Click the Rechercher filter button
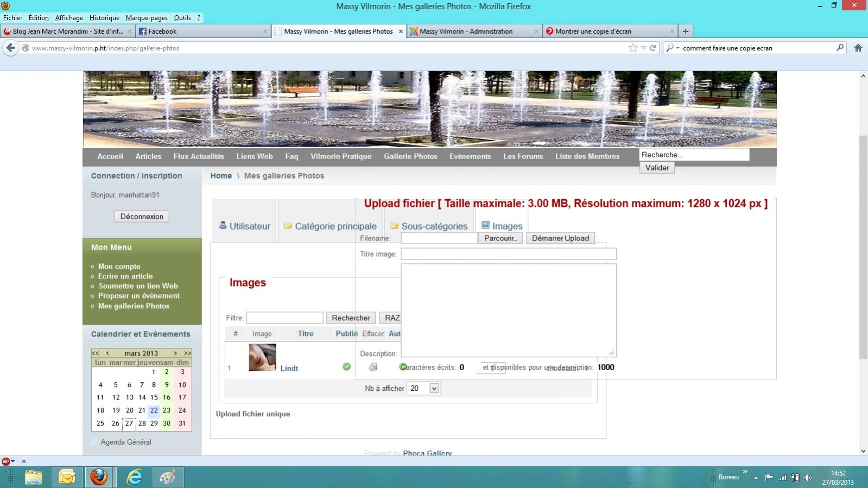Viewport: 868px width, 488px height. pos(351,318)
